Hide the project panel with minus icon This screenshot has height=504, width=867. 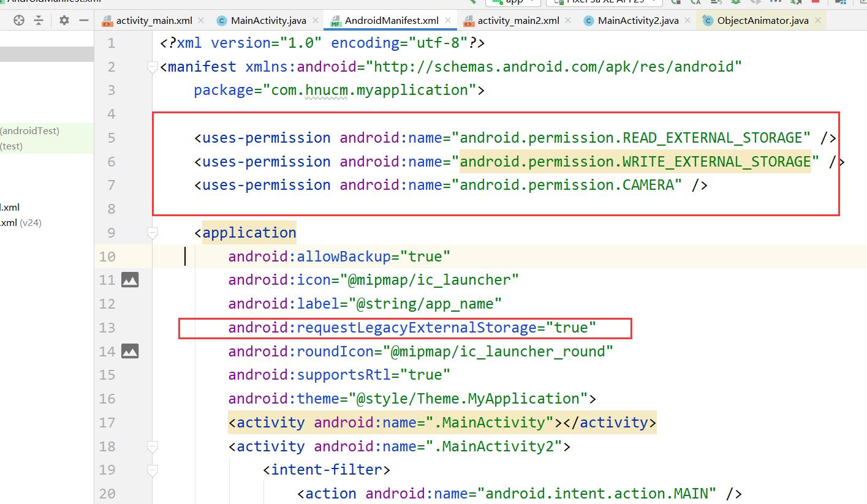pyautogui.click(x=83, y=20)
